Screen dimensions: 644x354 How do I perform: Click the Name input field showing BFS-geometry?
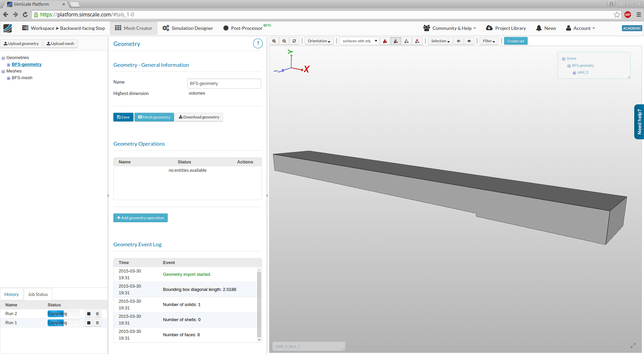224,83
